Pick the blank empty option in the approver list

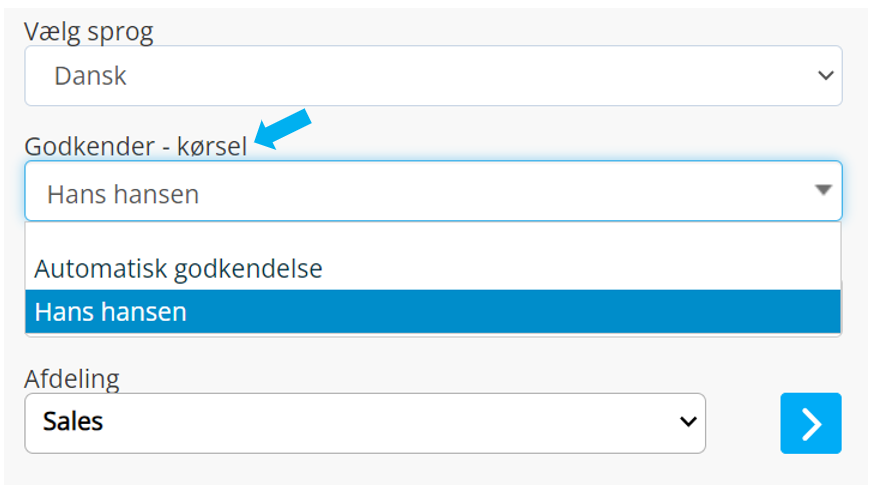pyautogui.click(x=433, y=235)
